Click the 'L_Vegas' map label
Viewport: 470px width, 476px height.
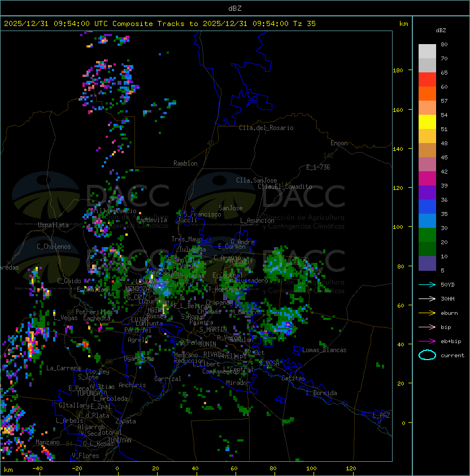[x=66, y=318]
